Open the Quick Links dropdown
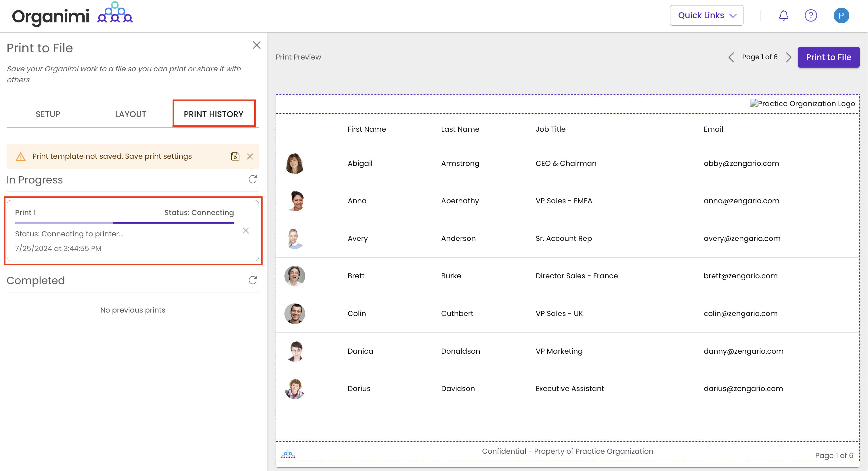868x471 pixels. point(707,16)
